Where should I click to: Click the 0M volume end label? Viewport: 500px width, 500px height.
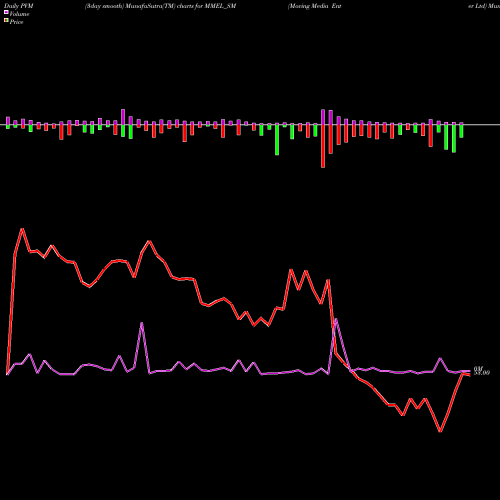(x=478, y=368)
